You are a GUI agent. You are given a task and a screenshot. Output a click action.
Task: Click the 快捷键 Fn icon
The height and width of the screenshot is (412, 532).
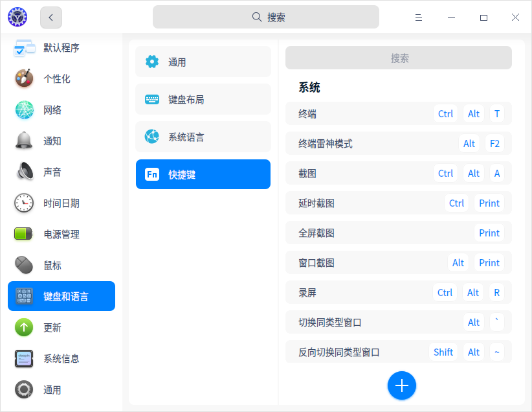pos(152,174)
